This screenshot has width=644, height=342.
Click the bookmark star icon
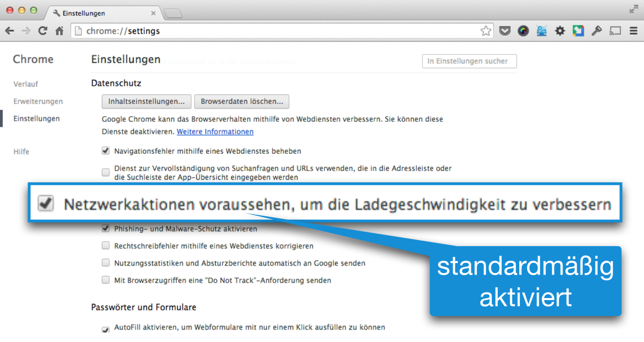point(485,31)
